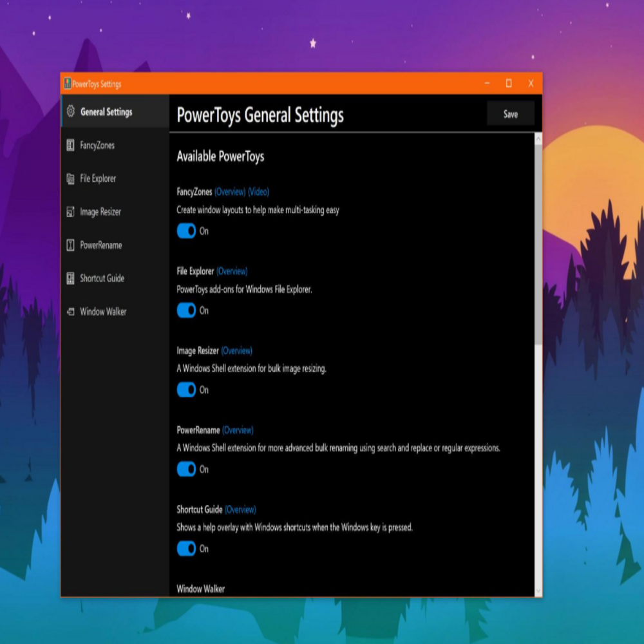
Task: Open the General Settings tab
Action: [115, 111]
